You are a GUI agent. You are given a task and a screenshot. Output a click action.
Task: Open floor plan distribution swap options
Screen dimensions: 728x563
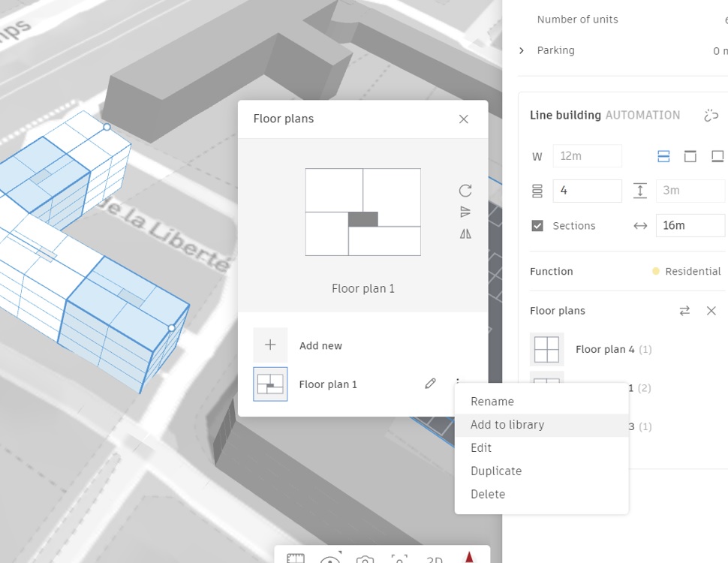(x=684, y=310)
